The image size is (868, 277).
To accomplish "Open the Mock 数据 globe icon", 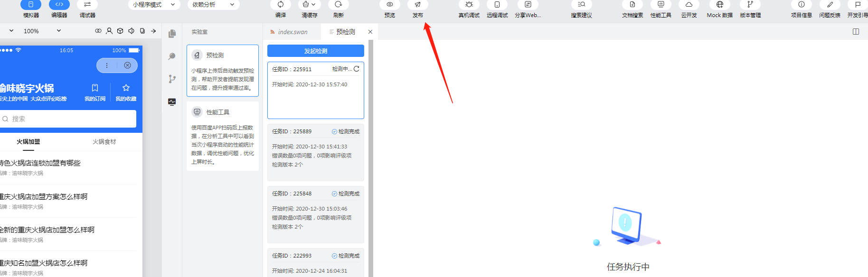I will pos(720,5).
